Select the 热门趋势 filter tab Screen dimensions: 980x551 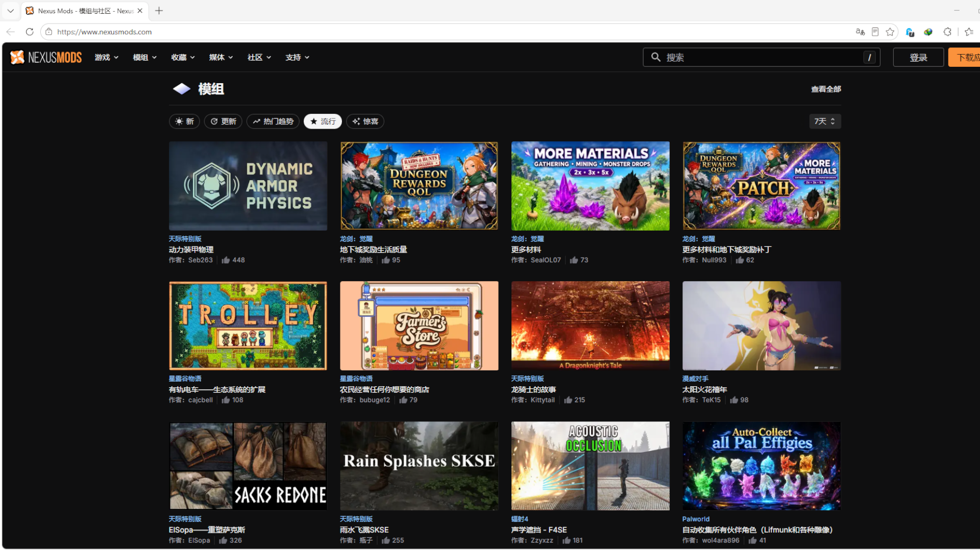pos(273,121)
